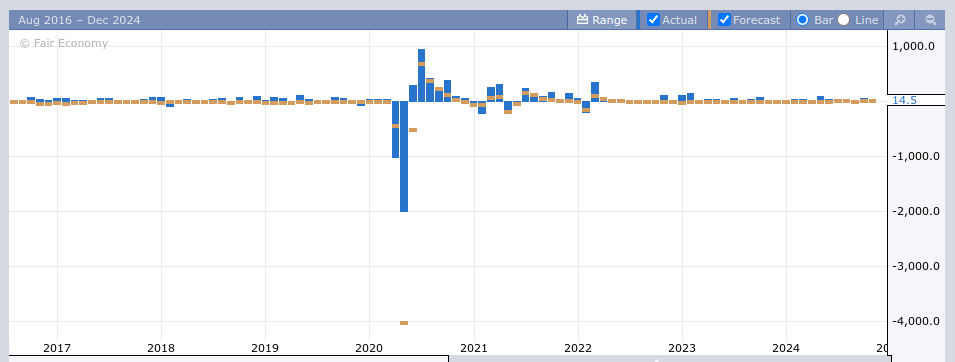Screen dimensions: 955x362
Task: Click the calendar icon beside Range
Action: 582,20
